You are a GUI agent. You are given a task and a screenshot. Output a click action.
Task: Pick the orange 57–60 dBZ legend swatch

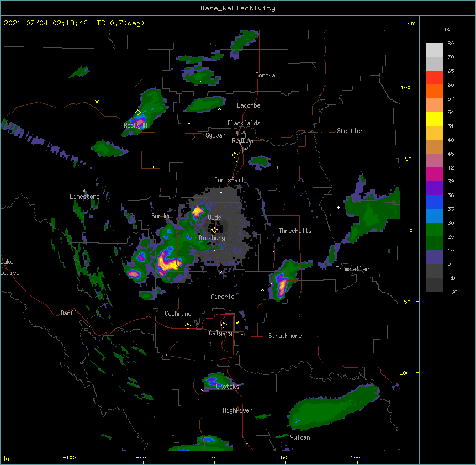point(434,91)
